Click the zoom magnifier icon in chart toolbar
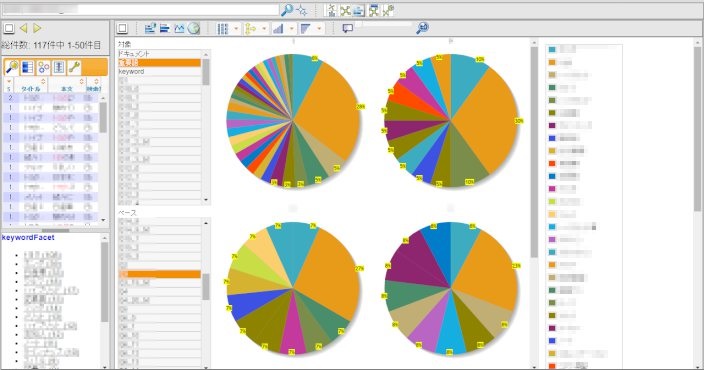This screenshot has width=704, height=370. [422, 28]
